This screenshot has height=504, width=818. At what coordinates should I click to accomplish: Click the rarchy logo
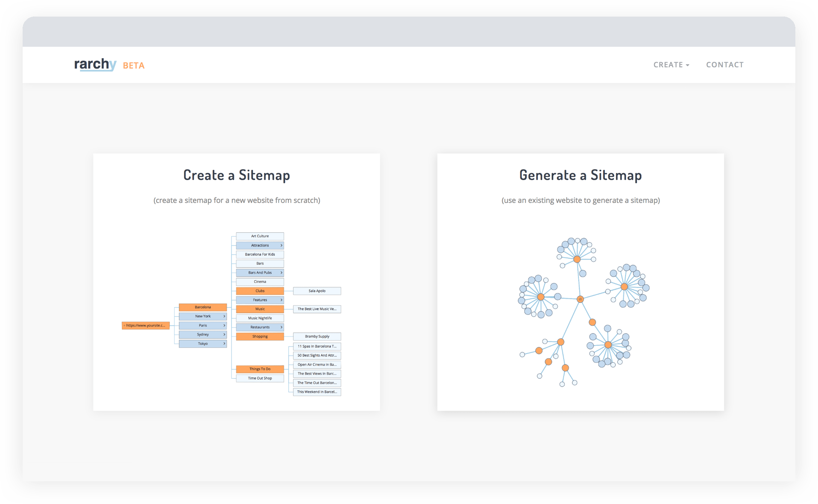(95, 65)
